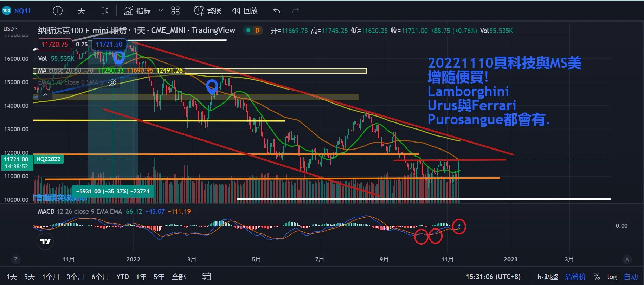
Task: Click the blue buy price 11721.50
Action: [x=109, y=44]
